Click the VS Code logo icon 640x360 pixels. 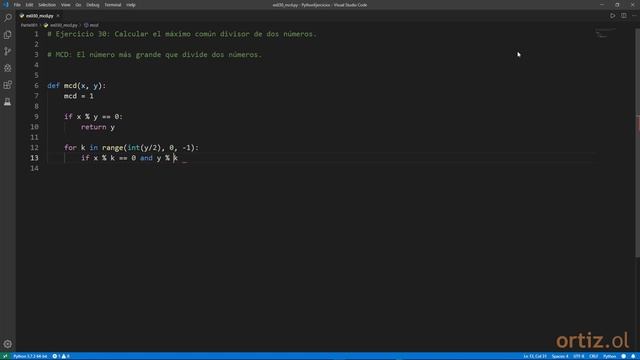(x=5, y=5)
